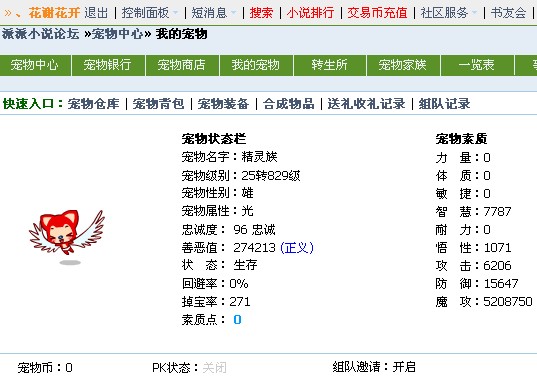Expand the 社区服务 dropdown arrow
The image size is (537, 379).
[x=474, y=13]
